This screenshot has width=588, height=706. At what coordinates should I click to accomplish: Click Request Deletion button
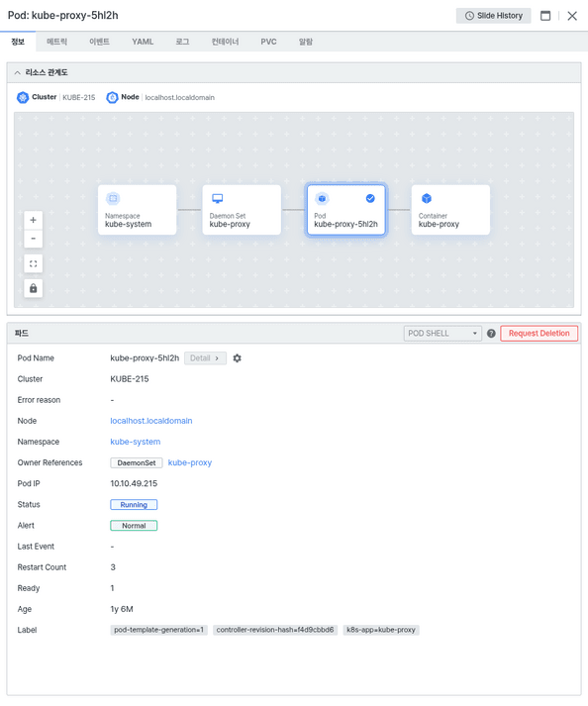[x=539, y=333]
